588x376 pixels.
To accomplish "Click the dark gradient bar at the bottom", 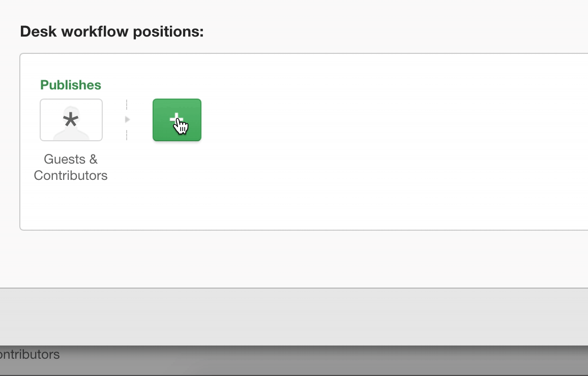I will (x=294, y=360).
